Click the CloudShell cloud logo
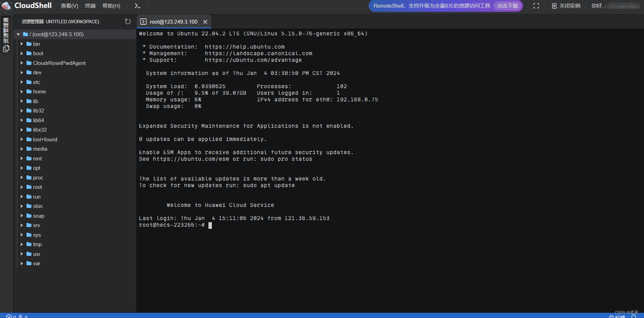 tap(6, 6)
